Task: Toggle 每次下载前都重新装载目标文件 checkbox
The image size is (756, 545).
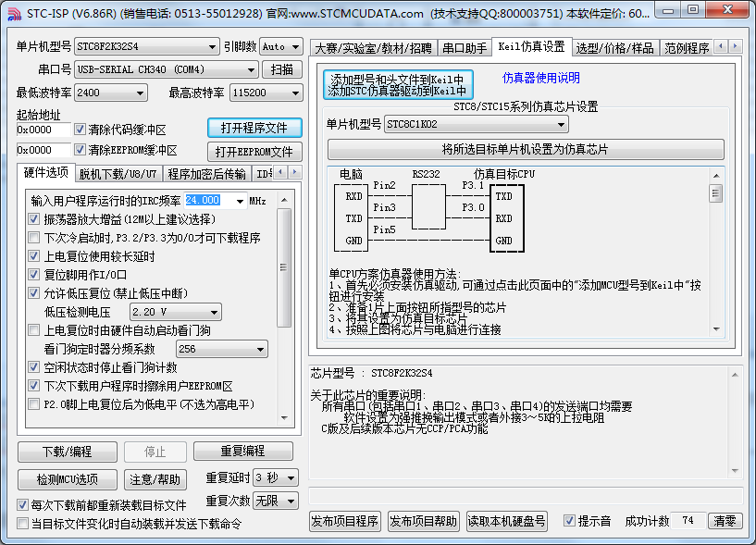Action: (22, 505)
